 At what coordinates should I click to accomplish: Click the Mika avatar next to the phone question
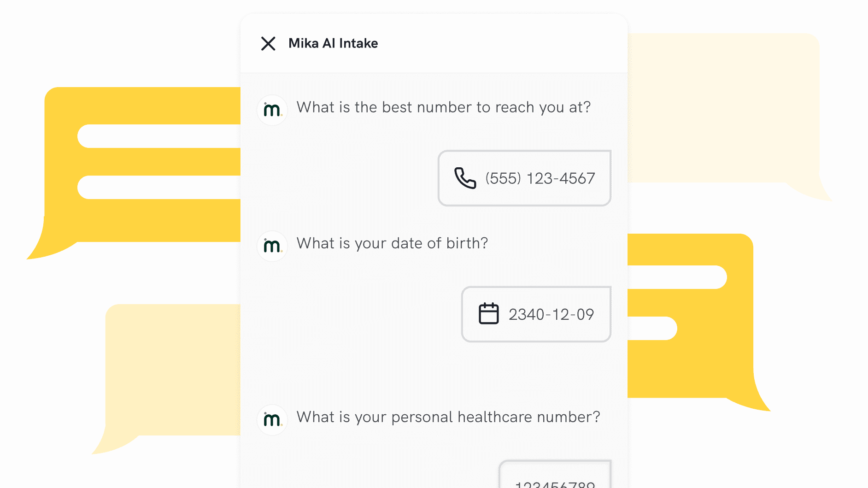tap(272, 110)
